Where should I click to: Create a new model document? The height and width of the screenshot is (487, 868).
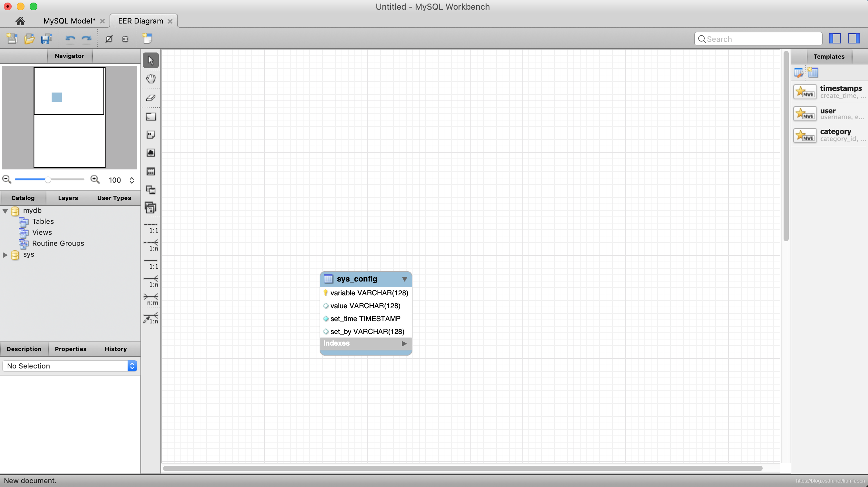point(12,39)
